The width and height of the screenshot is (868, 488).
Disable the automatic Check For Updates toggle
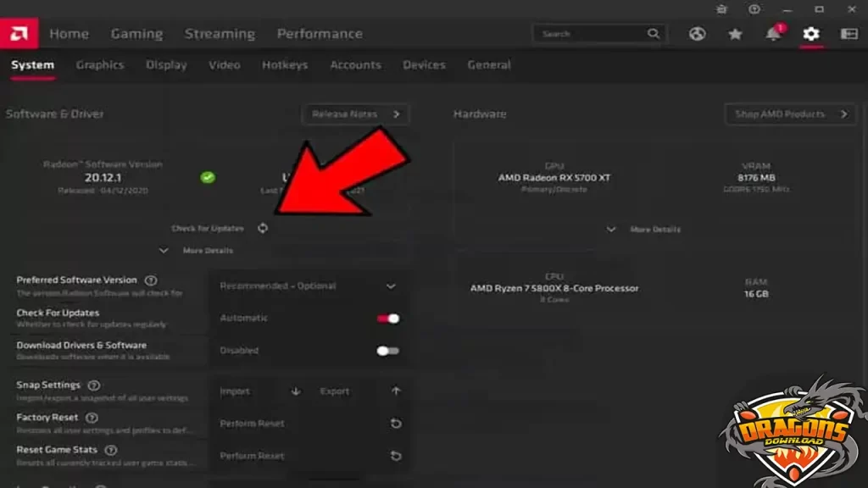click(388, 319)
